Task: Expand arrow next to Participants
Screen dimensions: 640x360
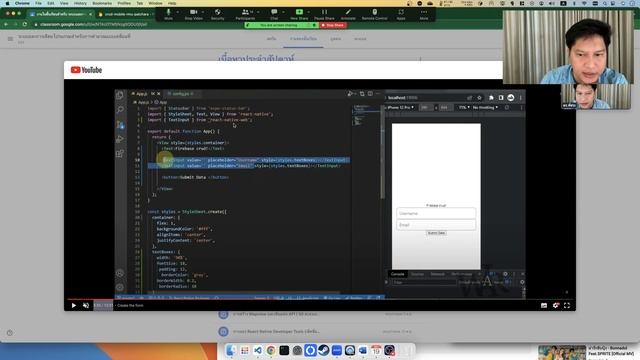Action: point(258,12)
